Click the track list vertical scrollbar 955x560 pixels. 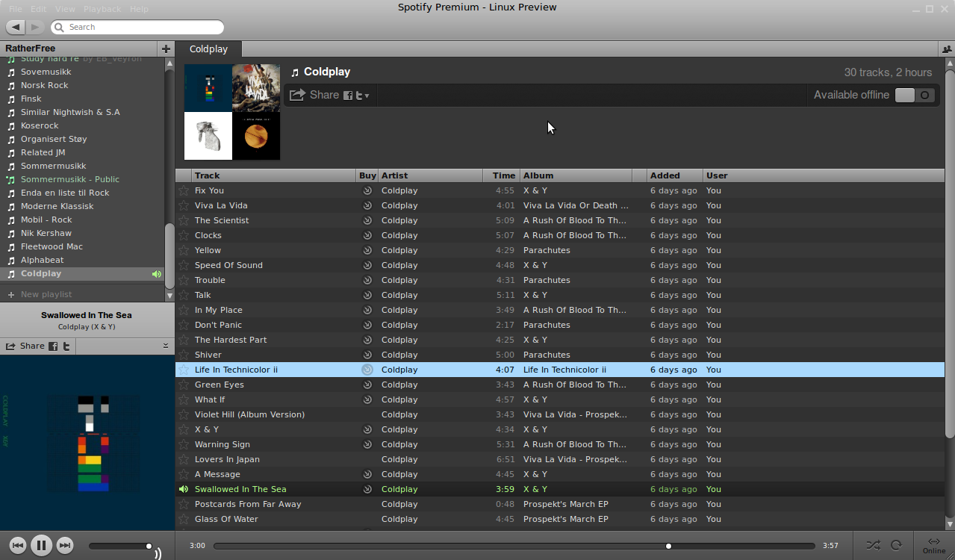click(x=950, y=254)
